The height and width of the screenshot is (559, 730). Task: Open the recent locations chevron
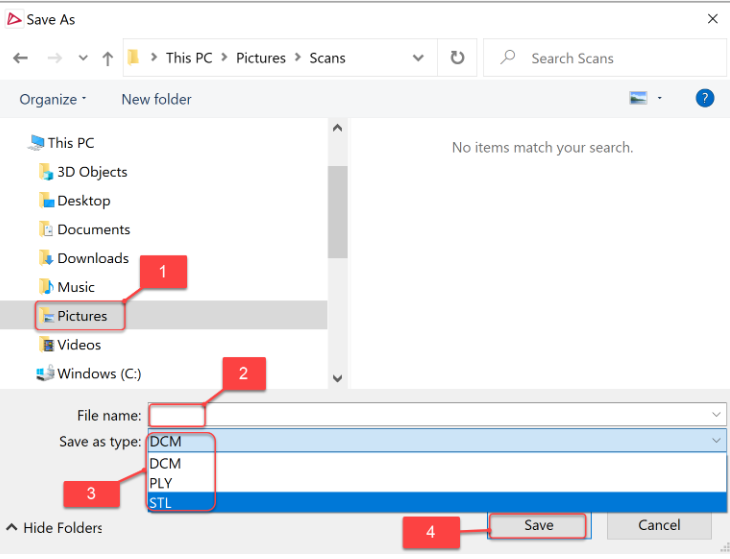[x=83, y=58]
